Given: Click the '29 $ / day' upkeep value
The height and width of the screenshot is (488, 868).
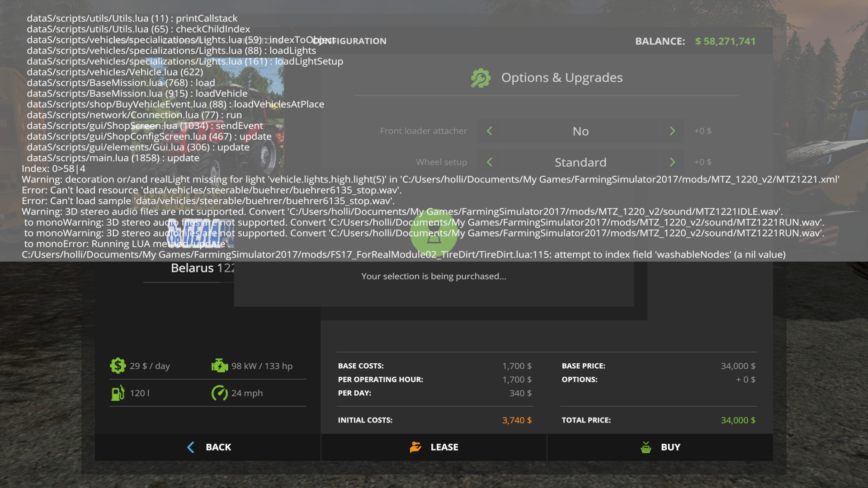Looking at the screenshot, I should pyautogui.click(x=150, y=366).
